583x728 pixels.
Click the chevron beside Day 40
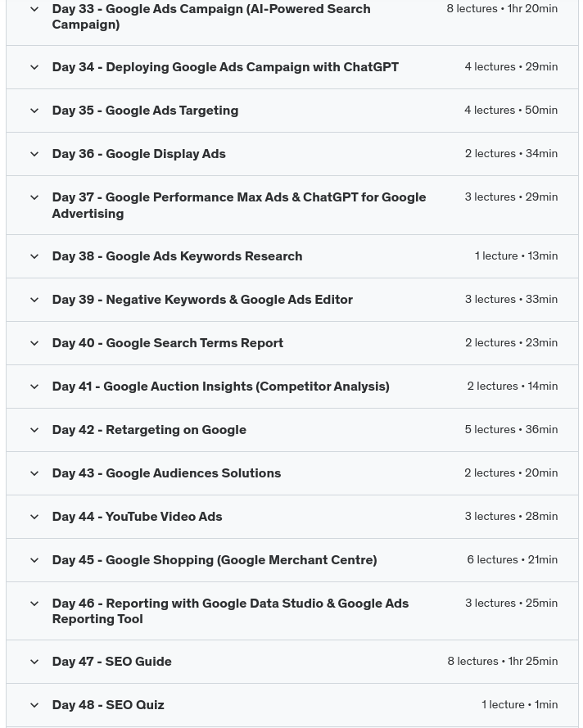tap(34, 343)
